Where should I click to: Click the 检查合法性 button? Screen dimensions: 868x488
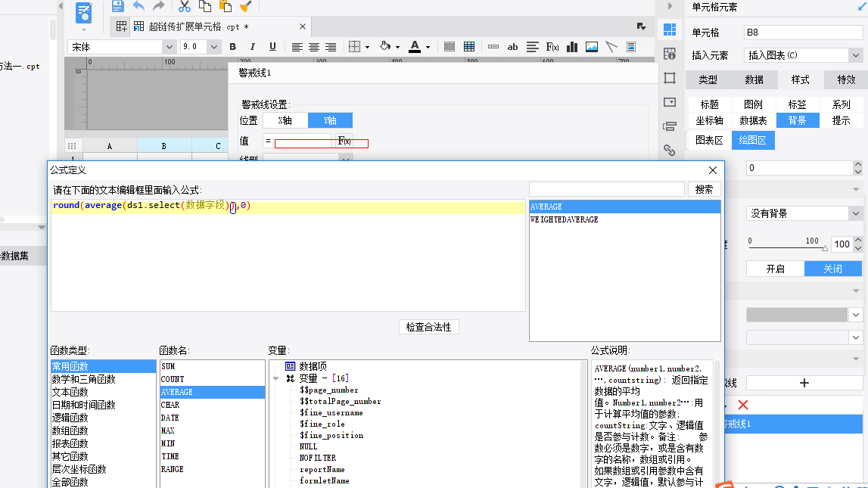[x=428, y=327]
